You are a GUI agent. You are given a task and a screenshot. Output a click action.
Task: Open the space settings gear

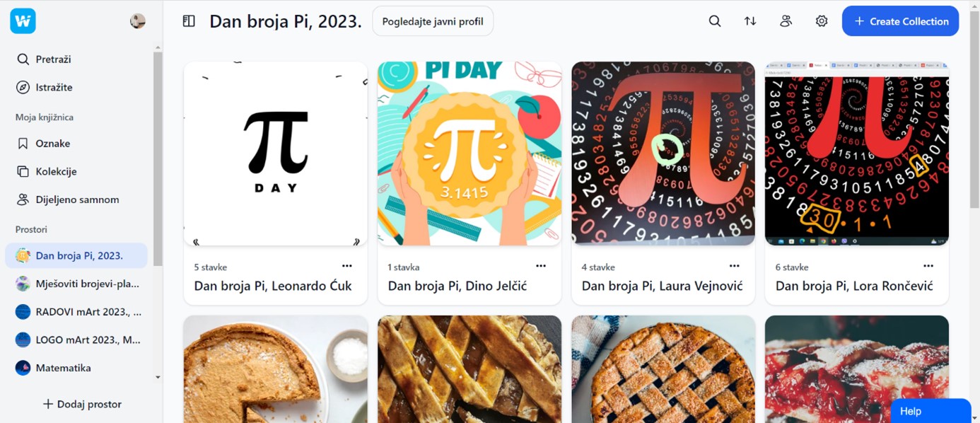click(x=822, y=21)
